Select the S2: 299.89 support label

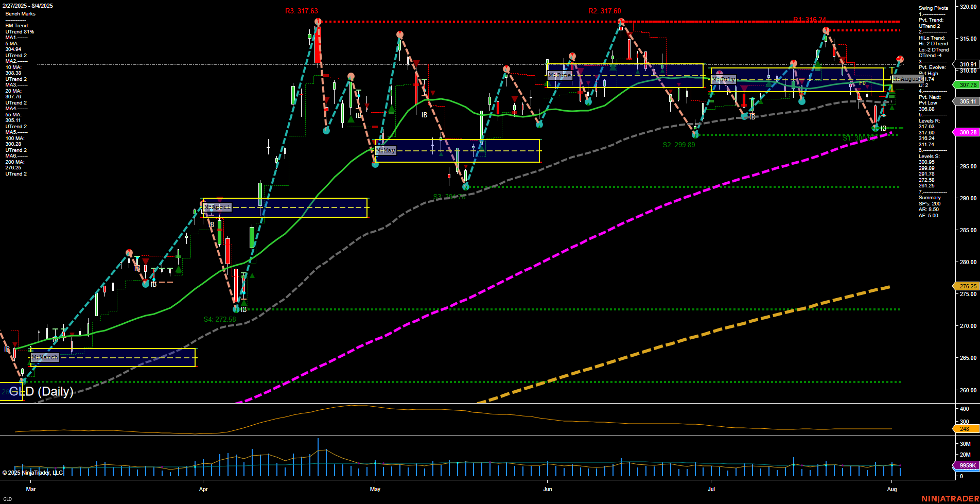click(678, 145)
